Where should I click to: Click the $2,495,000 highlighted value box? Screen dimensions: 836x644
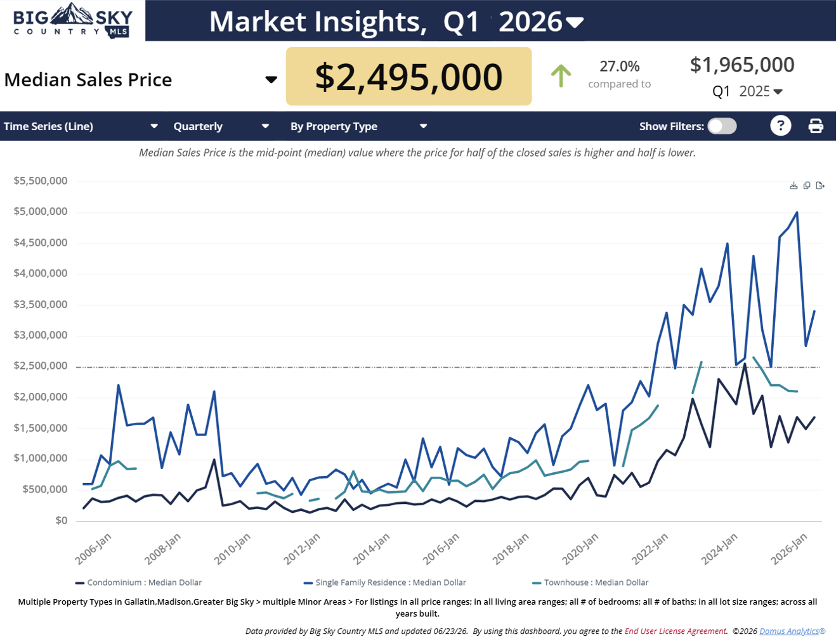tap(408, 76)
